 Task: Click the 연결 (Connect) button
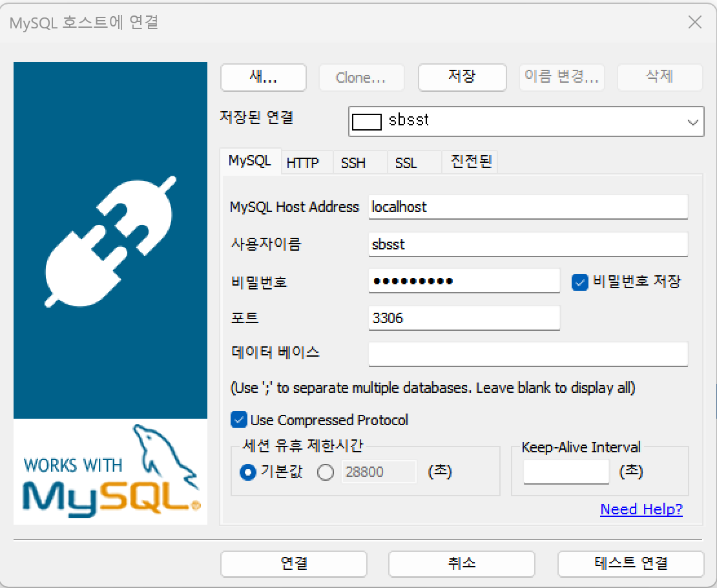pyautogui.click(x=294, y=563)
